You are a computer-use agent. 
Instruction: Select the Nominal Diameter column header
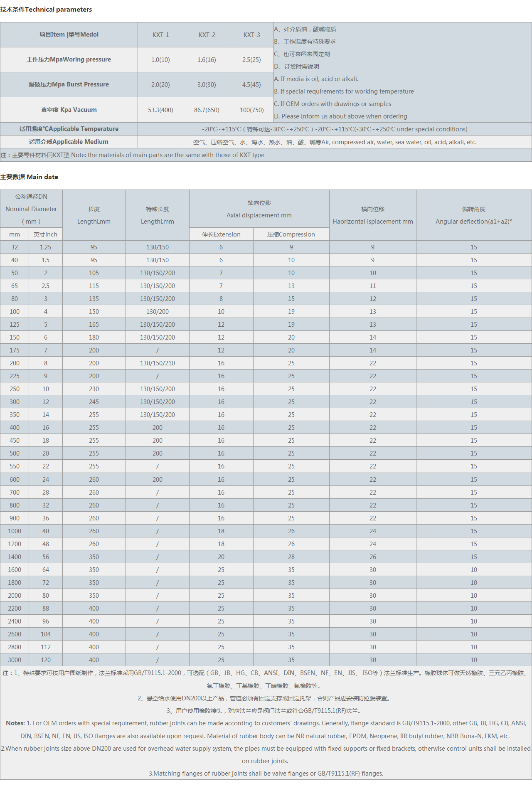31,209
